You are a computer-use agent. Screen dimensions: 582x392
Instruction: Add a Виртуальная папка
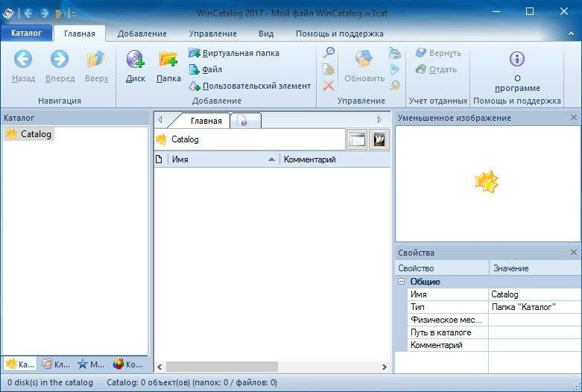point(234,53)
